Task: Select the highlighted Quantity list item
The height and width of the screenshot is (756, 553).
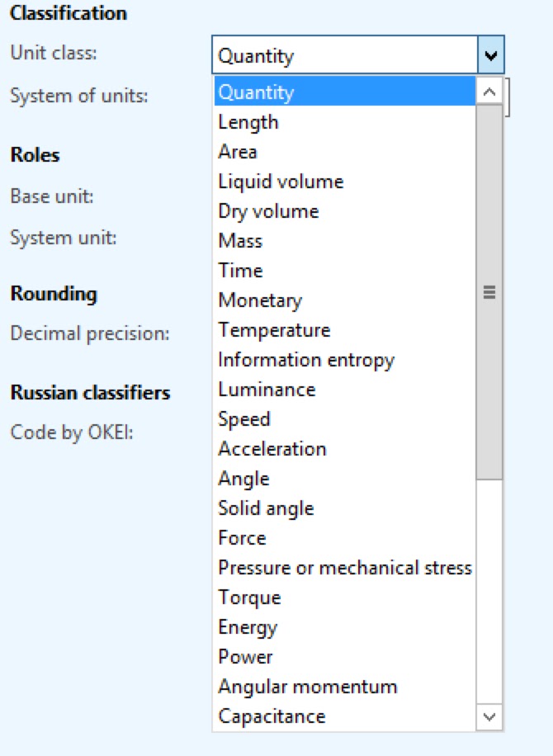Action: [256, 92]
